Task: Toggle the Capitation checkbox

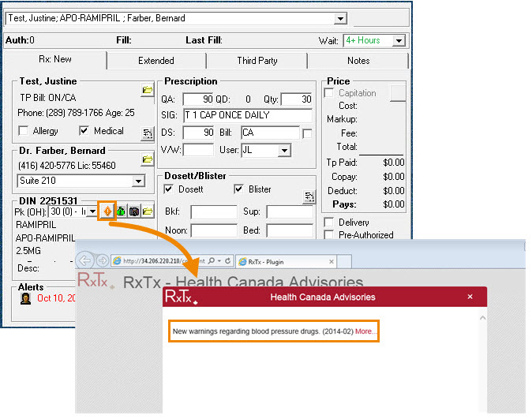Action: click(x=329, y=92)
